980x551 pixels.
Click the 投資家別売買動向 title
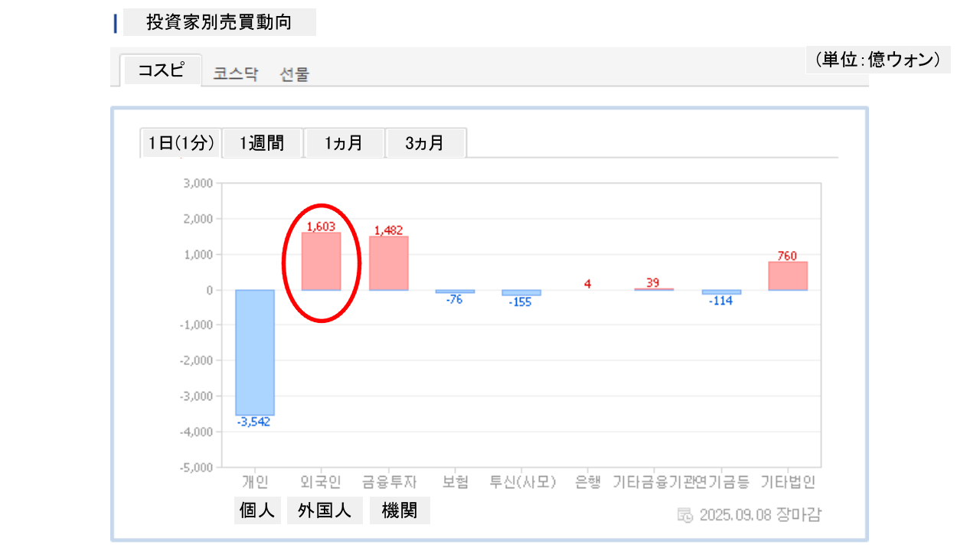click(x=219, y=22)
